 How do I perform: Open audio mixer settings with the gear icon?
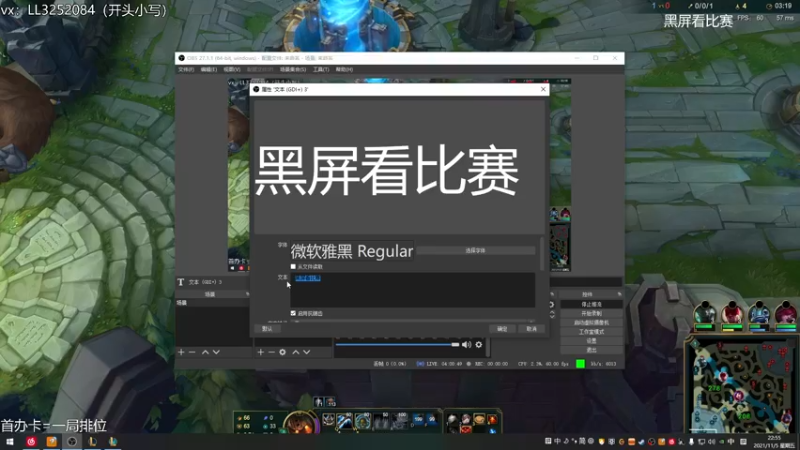[x=479, y=345]
